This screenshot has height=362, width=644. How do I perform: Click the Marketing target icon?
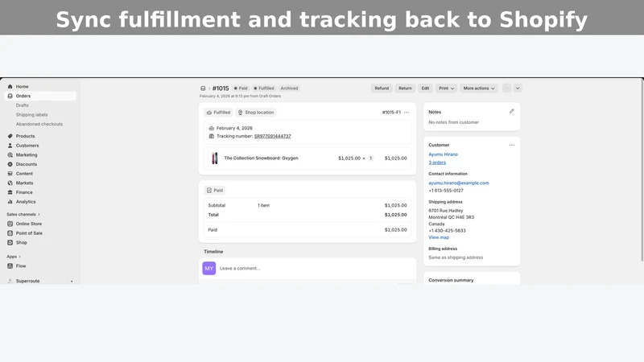click(x=10, y=155)
